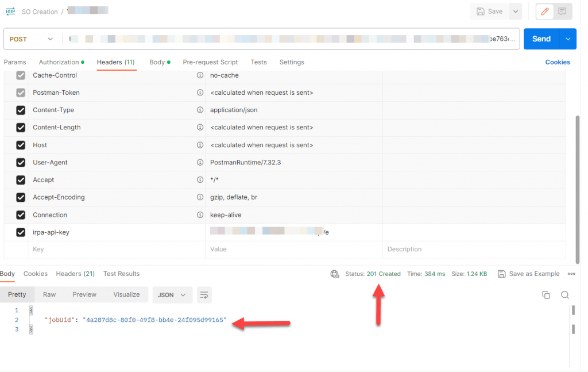Screen dimensions: 588x372
Task: Click the pencil edit icon
Action: [x=545, y=11]
